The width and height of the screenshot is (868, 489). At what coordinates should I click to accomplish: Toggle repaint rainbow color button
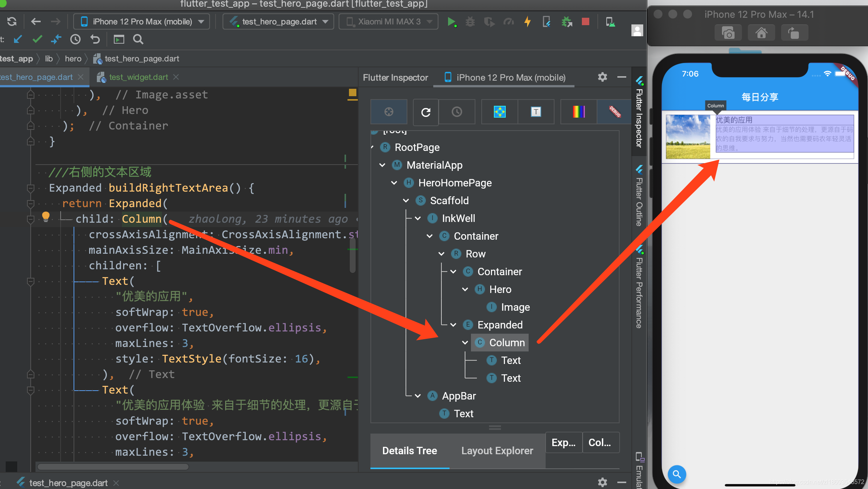579,112
